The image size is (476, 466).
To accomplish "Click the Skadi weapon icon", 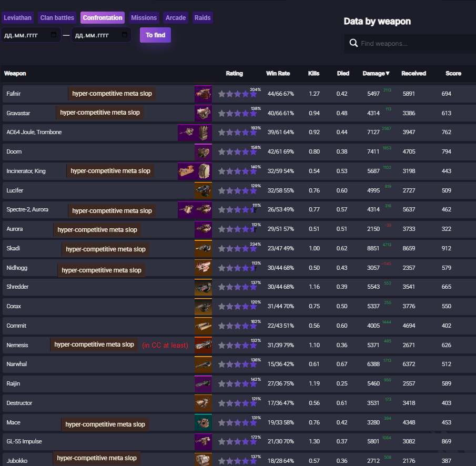I will pyautogui.click(x=203, y=248).
